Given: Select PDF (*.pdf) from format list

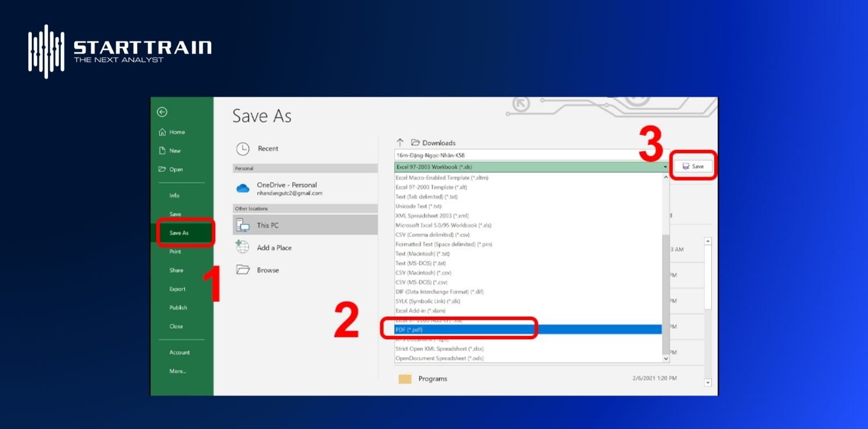Looking at the screenshot, I should 409,329.
